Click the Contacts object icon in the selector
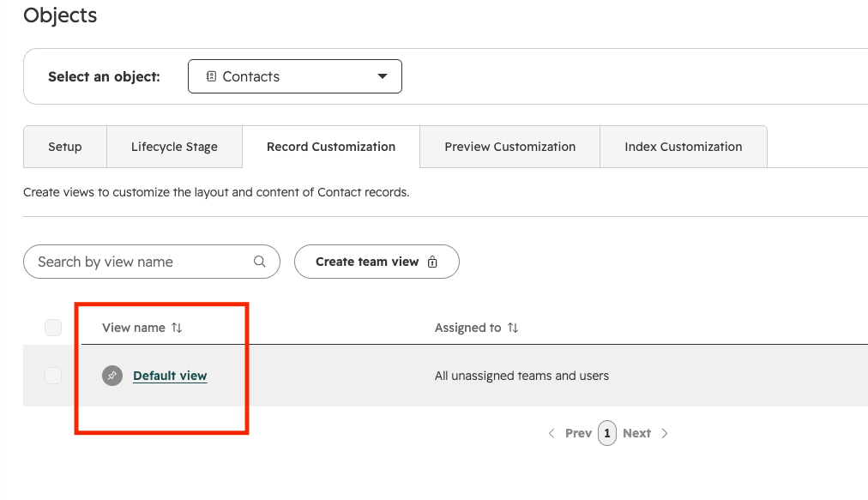Viewport: 868px width, 500px height. 211,76
